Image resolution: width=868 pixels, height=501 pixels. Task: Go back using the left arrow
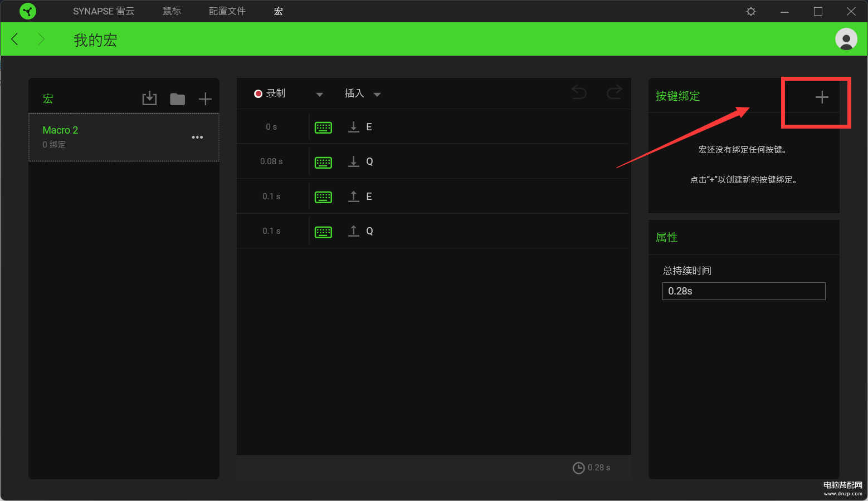pyautogui.click(x=15, y=39)
